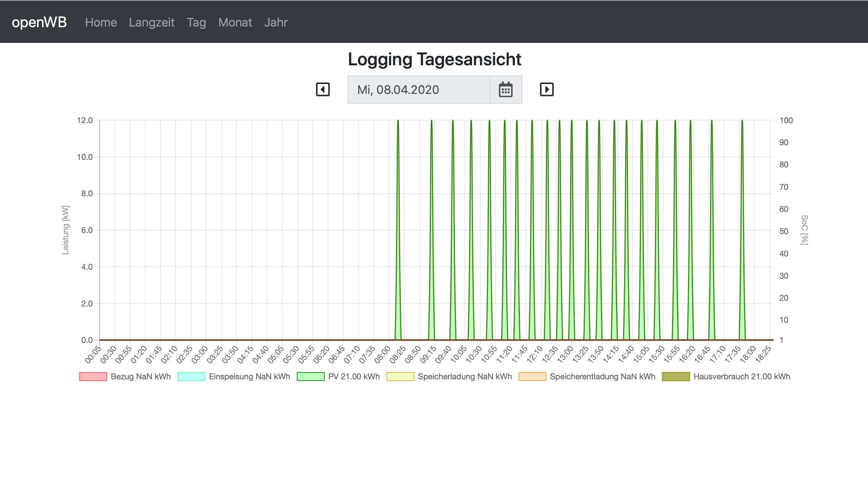The image size is (868, 481).
Task: Switch to the Monat view
Action: (235, 22)
